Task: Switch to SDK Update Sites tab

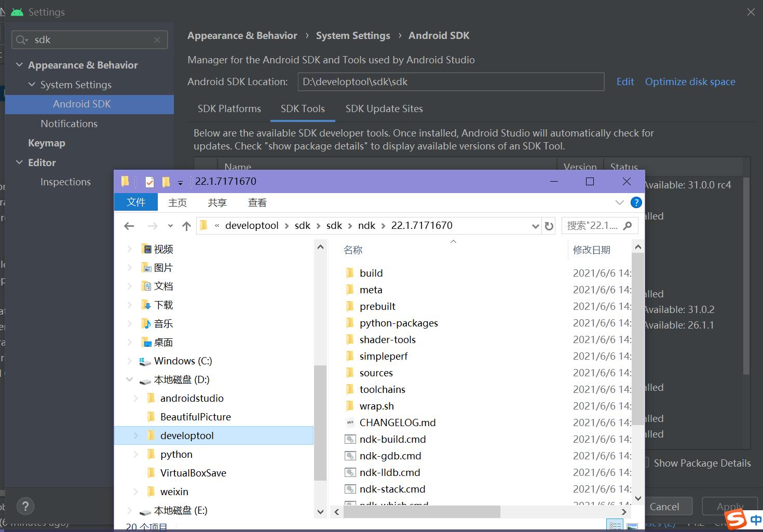Action: [384, 108]
